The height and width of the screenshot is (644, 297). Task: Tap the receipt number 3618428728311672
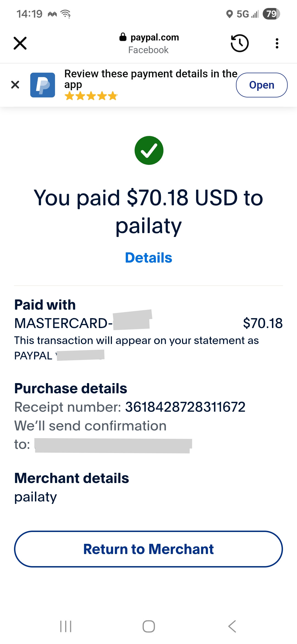(x=185, y=407)
